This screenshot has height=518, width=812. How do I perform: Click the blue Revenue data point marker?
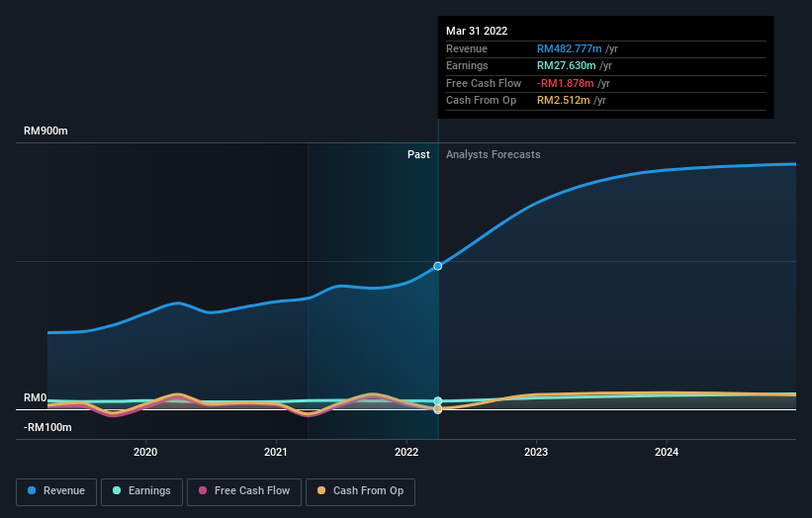[x=437, y=266]
